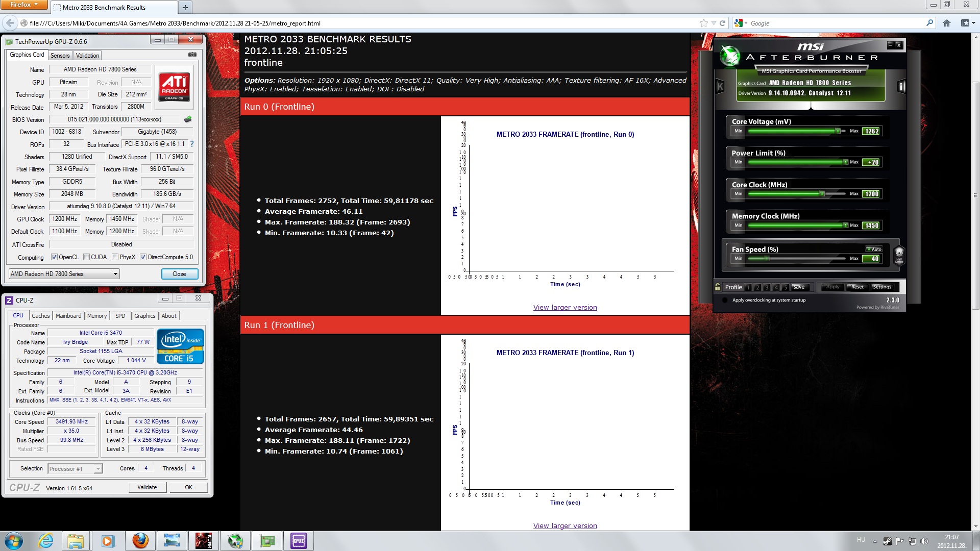
Task: Click the Google search magnifier icon
Action: point(929,23)
